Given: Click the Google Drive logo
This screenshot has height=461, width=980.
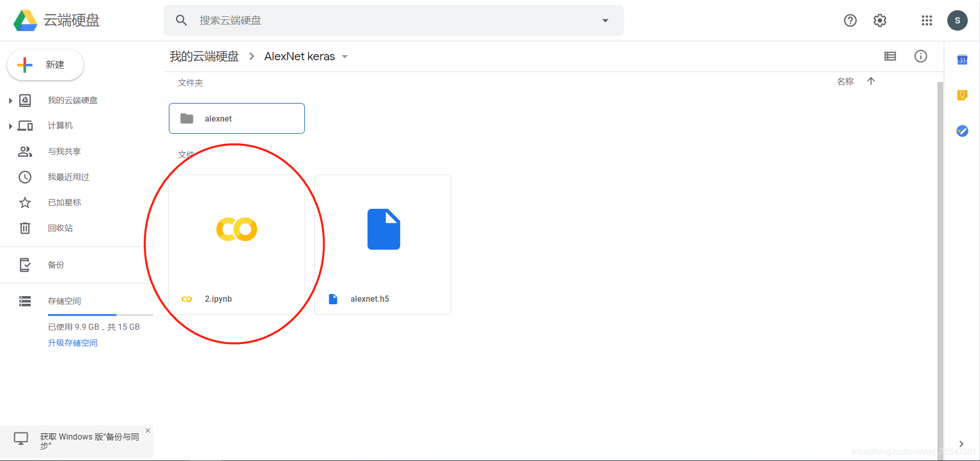Looking at the screenshot, I should tap(25, 20).
